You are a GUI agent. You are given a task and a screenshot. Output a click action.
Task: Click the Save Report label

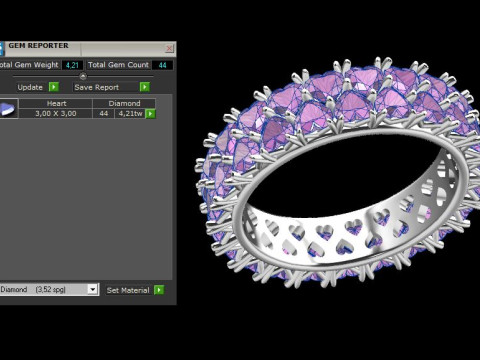click(97, 87)
